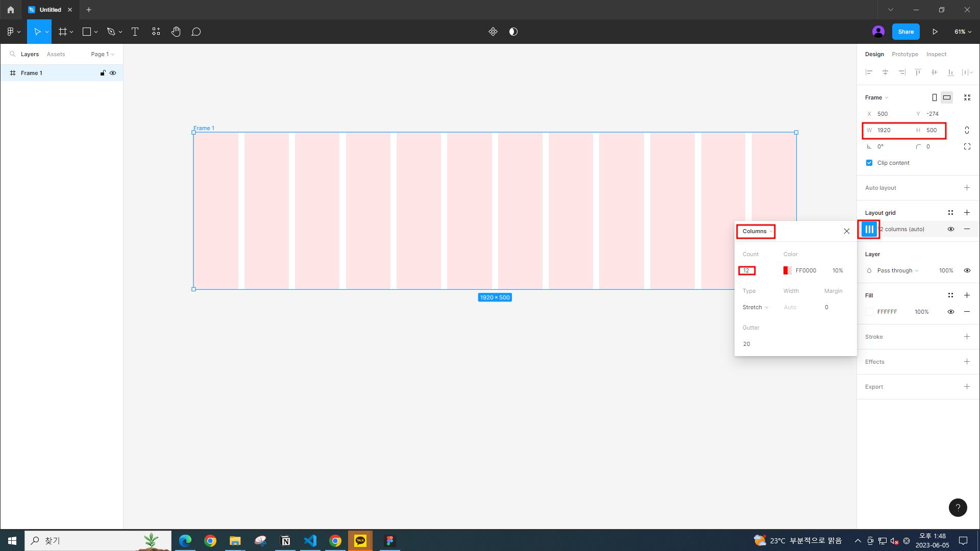Toggle Frame 1 layer visibility
Image resolution: width=980 pixels, height=551 pixels.
pyautogui.click(x=113, y=73)
